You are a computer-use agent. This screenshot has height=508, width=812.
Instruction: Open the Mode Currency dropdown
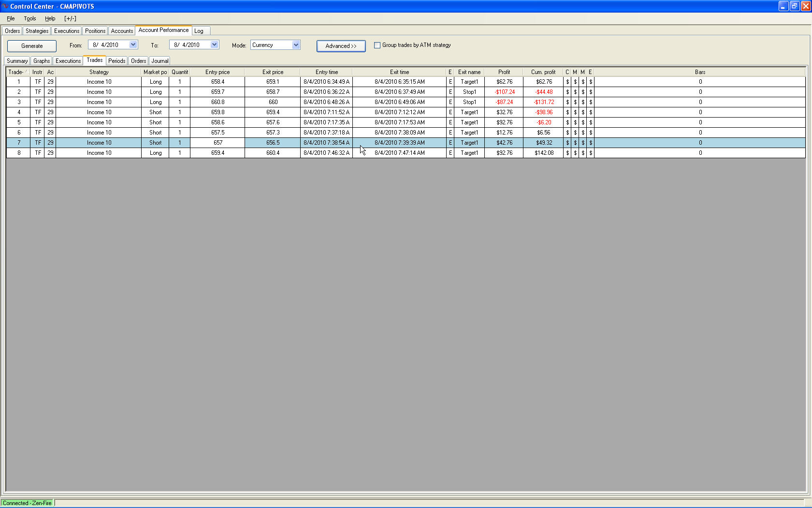[296, 45]
